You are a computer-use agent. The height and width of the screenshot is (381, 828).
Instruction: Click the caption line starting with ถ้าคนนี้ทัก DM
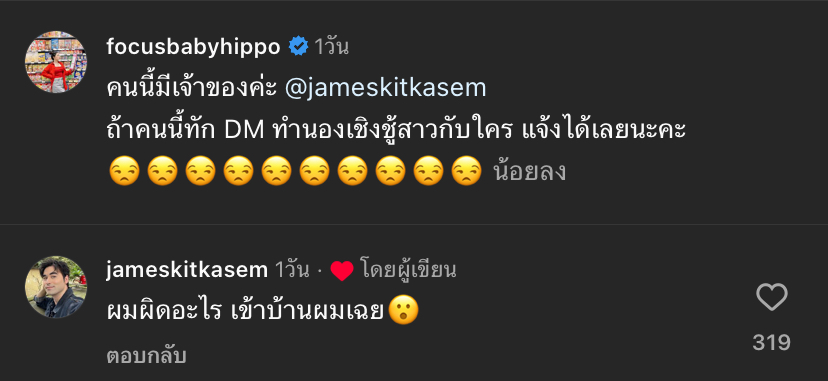396,131
